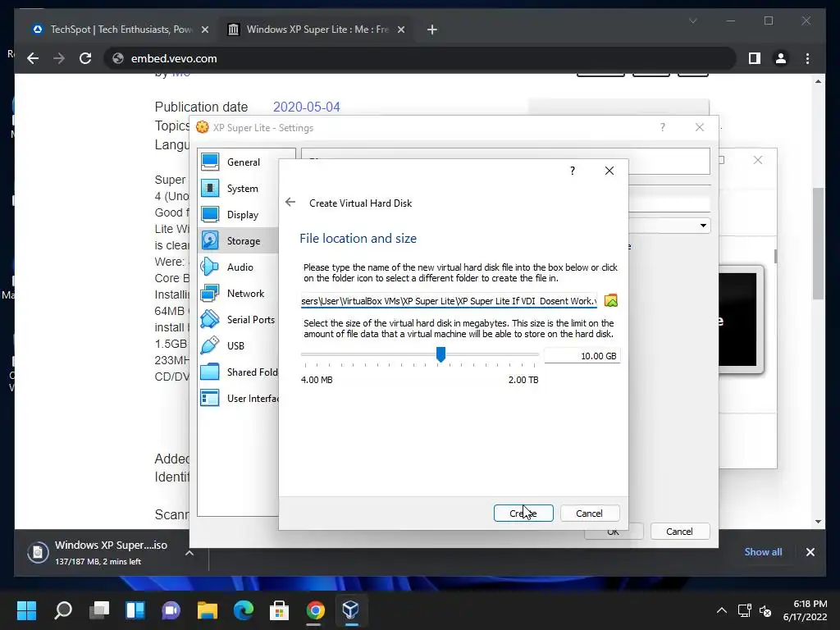Open a new Chrome tab
Image resolution: width=840 pixels, height=630 pixels.
pos(432,30)
